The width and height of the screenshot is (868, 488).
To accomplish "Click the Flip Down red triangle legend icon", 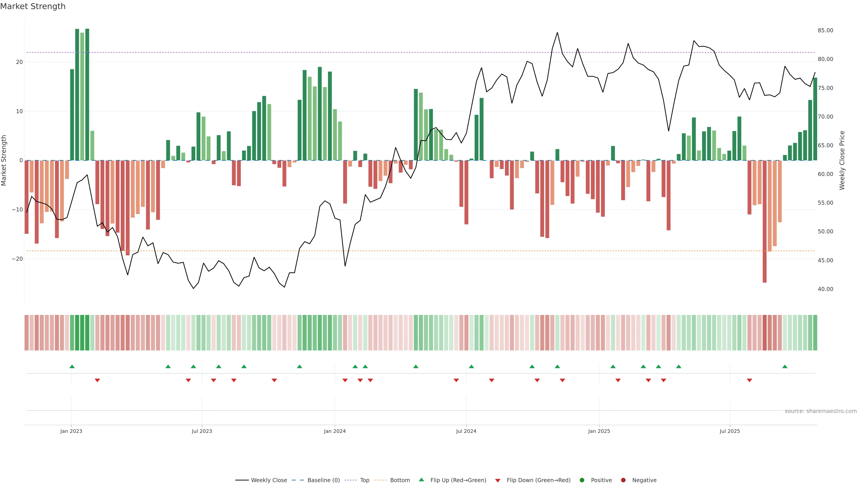I will [498, 481].
